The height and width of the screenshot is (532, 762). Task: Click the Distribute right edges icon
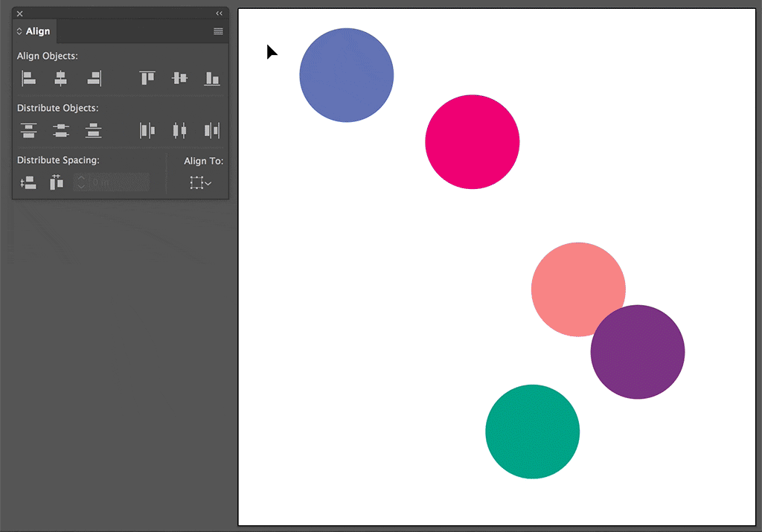pyautogui.click(x=212, y=130)
